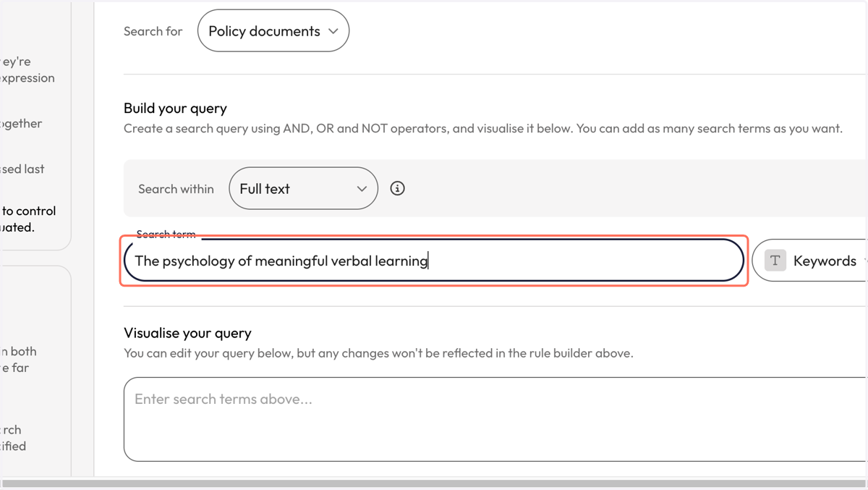Click the 'Build your query' heading

pos(175,109)
